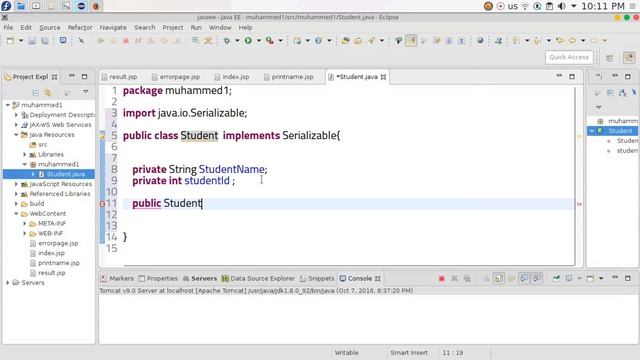640x360 pixels.
Task: Open Data Source Explorer tab
Action: [x=258, y=278]
